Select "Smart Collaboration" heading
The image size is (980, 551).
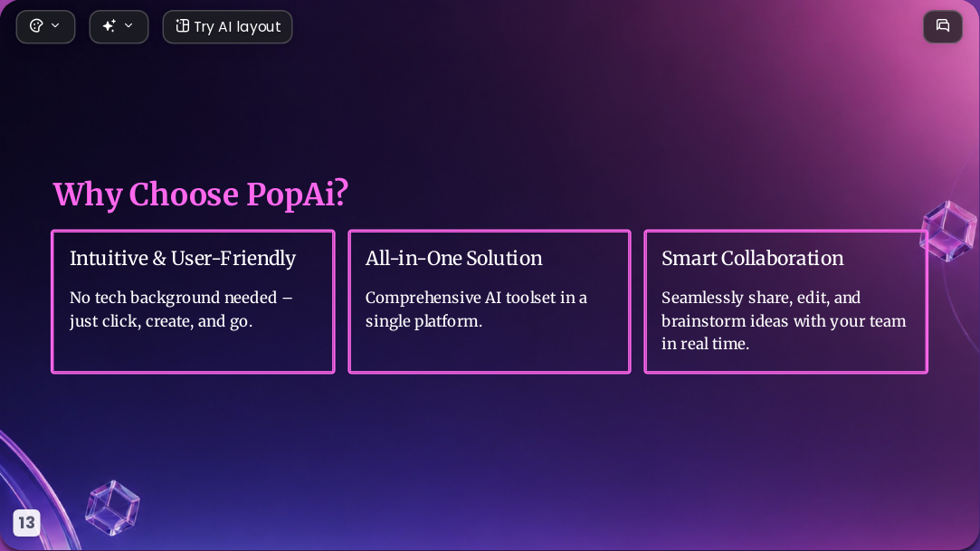tap(753, 258)
